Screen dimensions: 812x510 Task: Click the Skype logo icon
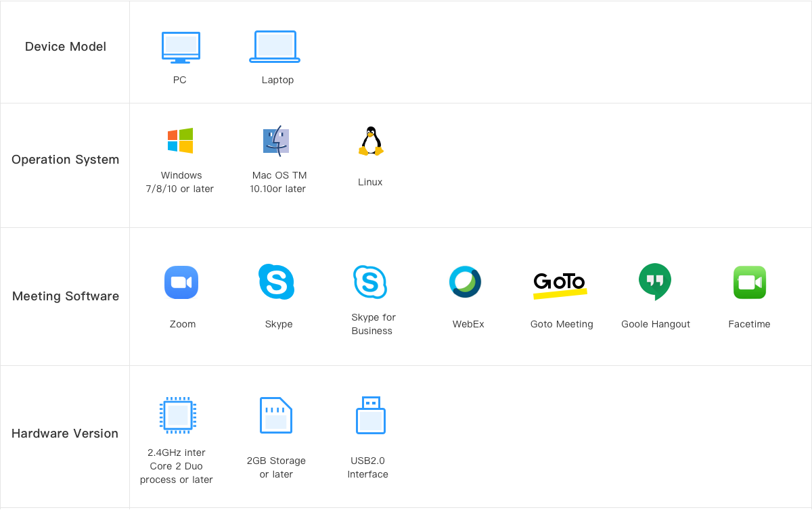(276, 281)
